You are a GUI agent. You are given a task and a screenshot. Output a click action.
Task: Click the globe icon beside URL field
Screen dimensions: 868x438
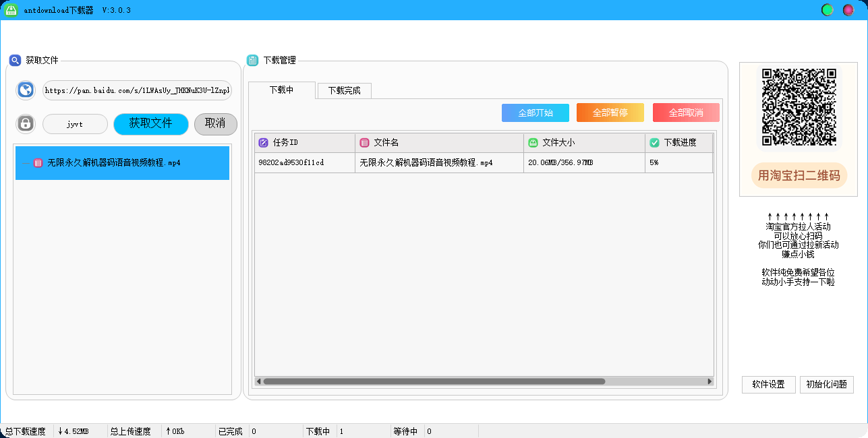[x=26, y=90]
